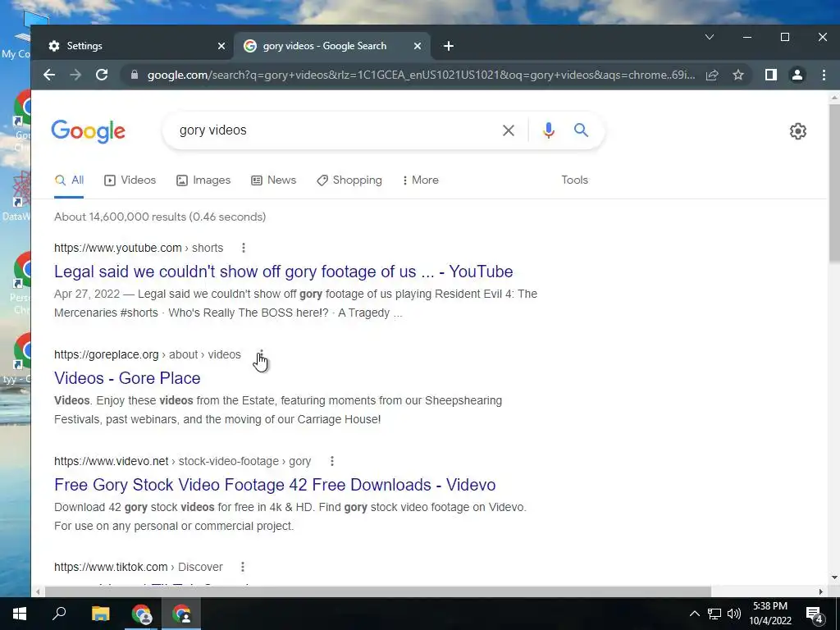Open Free Gory Stock Video Footage Videvo link

275,485
